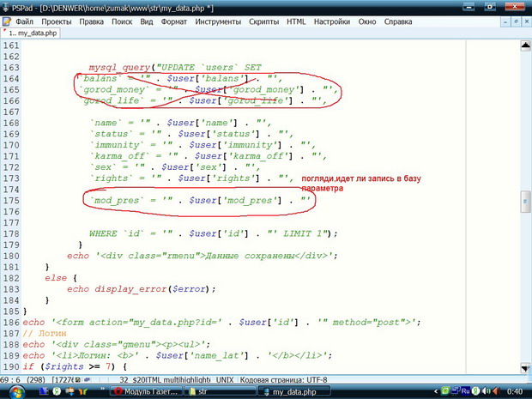Open the Файл menu
The height and width of the screenshot is (399, 532).
tap(25, 19)
